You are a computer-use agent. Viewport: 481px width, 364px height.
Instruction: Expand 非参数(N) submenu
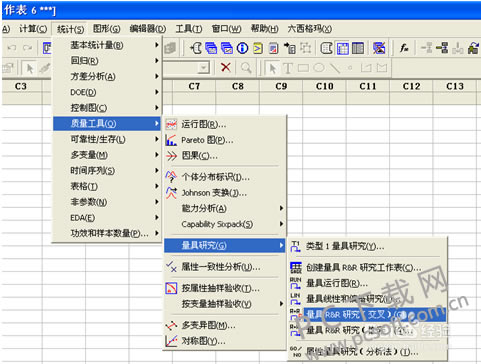[107, 202]
